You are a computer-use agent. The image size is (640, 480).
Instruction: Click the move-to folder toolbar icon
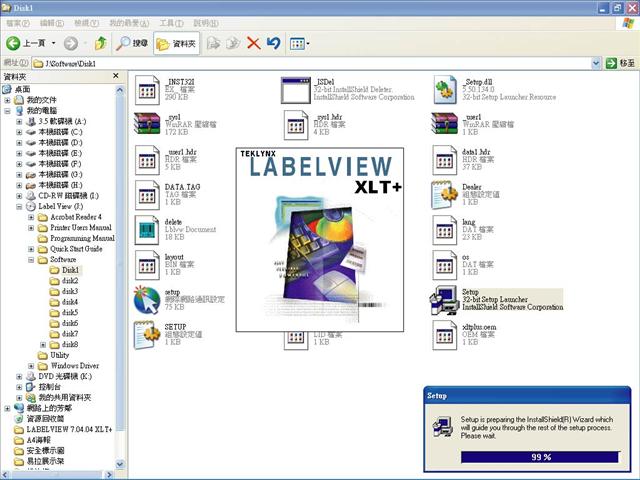(x=213, y=43)
